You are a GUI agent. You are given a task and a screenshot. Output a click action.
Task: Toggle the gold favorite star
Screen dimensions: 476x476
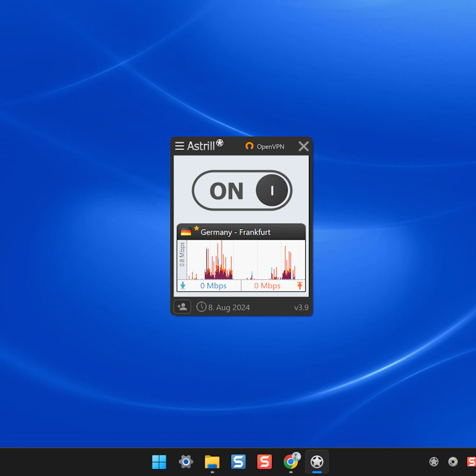197,228
